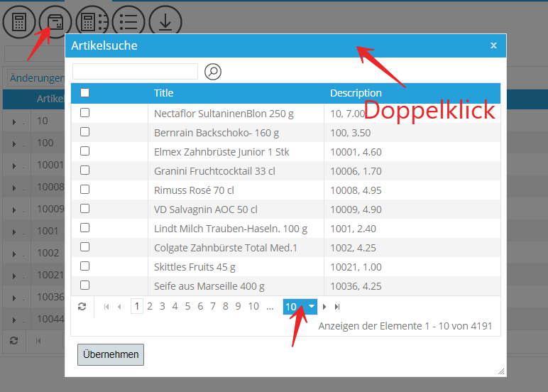The height and width of the screenshot is (392, 548).
Task: Select current page 1 in pager
Action: [137, 307]
